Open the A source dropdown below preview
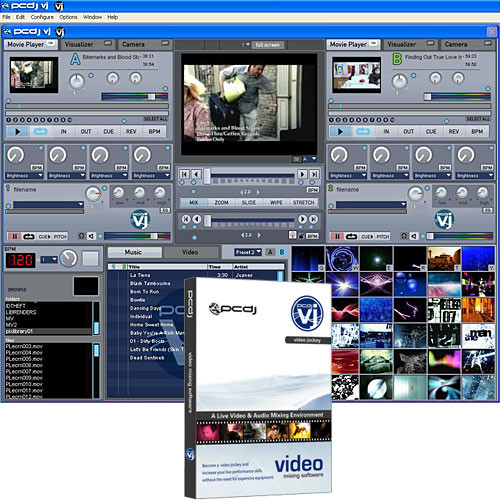This screenshot has width=500, height=500. tap(309, 159)
